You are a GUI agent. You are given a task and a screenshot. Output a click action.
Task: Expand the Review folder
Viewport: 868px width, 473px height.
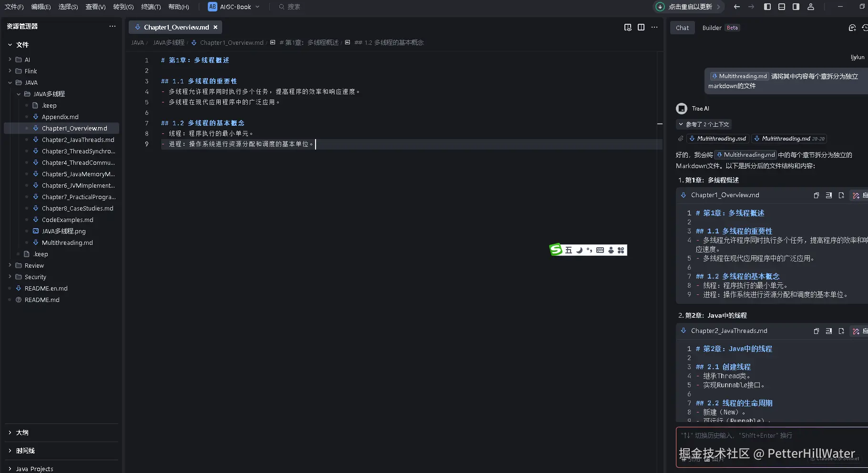pos(10,265)
